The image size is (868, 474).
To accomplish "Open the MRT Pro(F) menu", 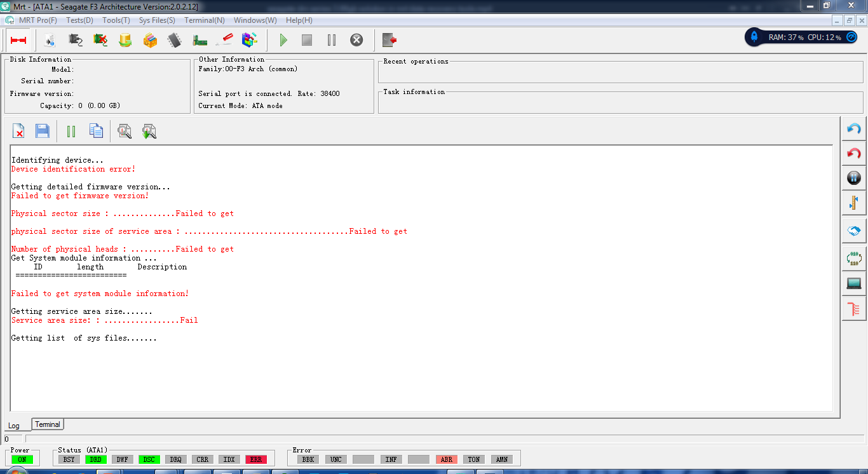I will 38,20.
